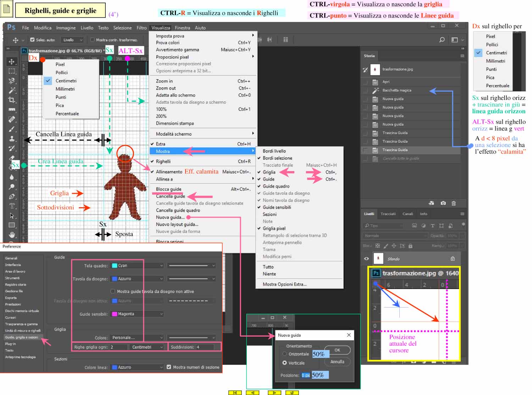Open the Griglia Colore Personale dropdown
The width and height of the screenshot is (532, 395).
click(137, 338)
